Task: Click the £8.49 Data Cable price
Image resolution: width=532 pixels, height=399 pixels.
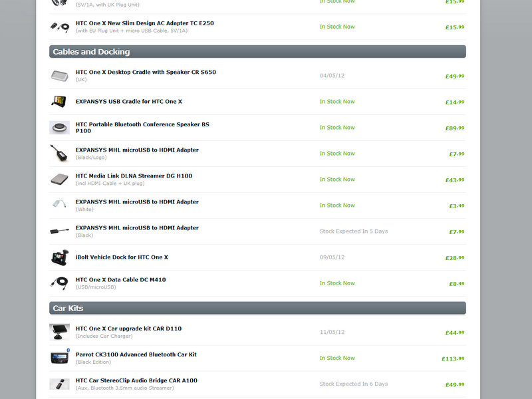Action: point(457,284)
